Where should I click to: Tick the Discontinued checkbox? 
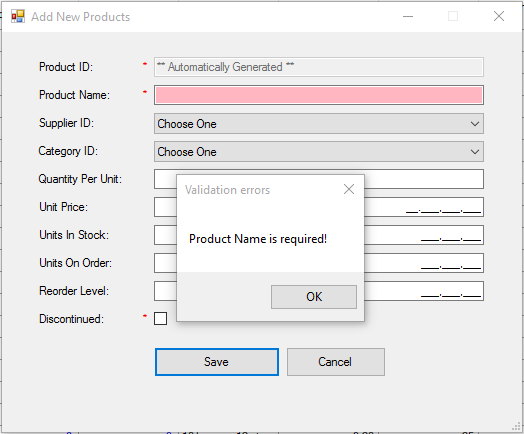160,318
